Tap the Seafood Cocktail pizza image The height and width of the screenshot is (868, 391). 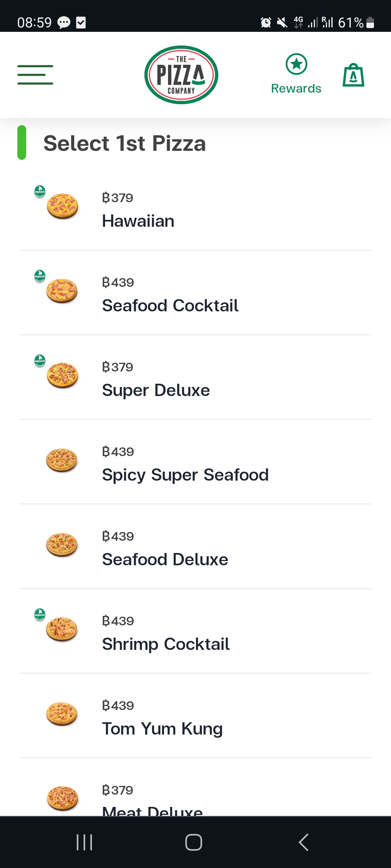pyautogui.click(x=62, y=291)
